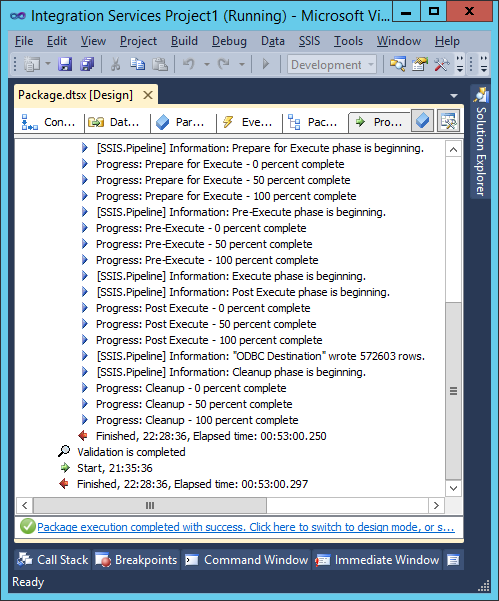Click the Copy toolbar icon
This screenshot has width=499, height=601.
click(137, 64)
